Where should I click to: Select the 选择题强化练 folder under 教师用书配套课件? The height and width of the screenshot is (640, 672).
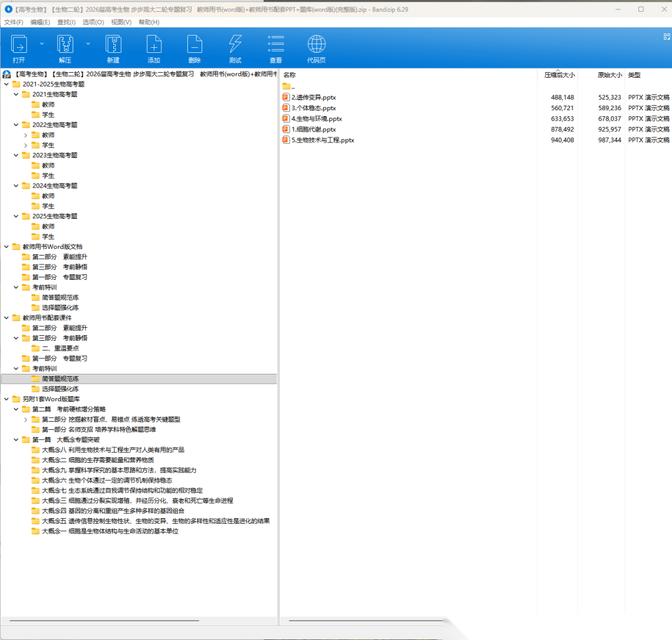[x=60, y=389]
